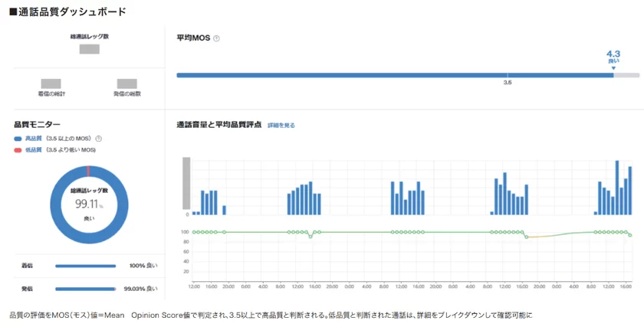Click the blue 高品質 legend swatch
644x327 pixels.
(18, 139)
